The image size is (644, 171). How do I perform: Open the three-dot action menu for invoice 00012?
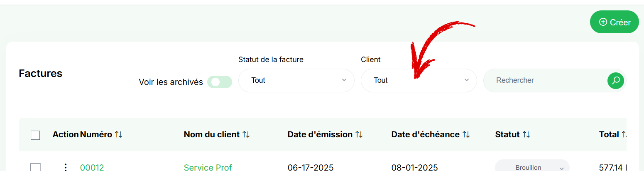click(65, 167)
